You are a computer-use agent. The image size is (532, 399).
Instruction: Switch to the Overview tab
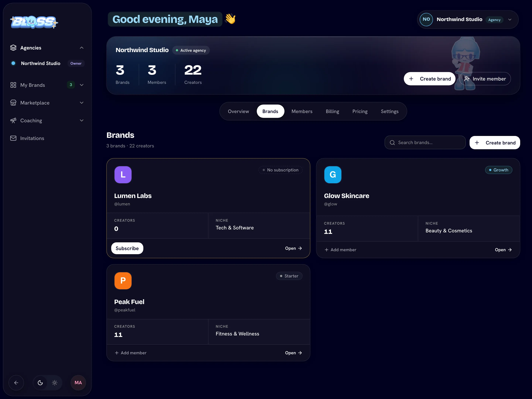click(x=238, y=111)
